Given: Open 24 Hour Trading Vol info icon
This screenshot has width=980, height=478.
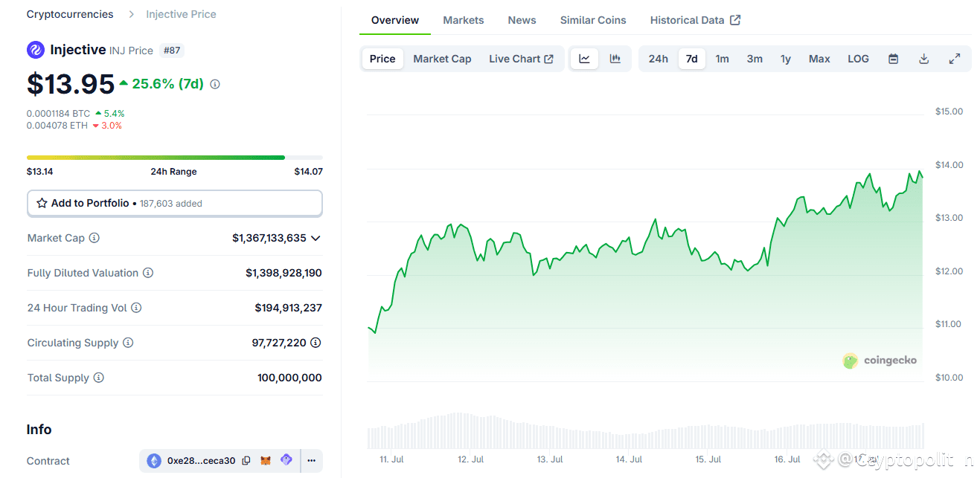Looking at the screenshot, I should (136, 308).
